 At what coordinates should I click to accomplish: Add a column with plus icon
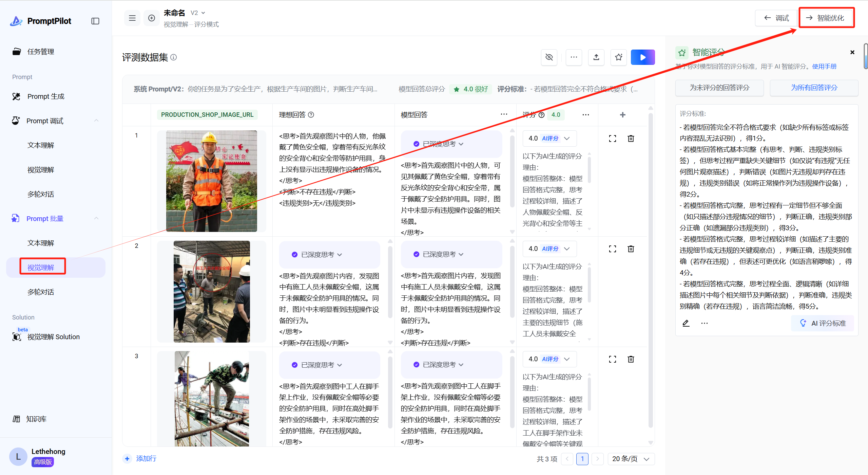[x=622, y=115]
